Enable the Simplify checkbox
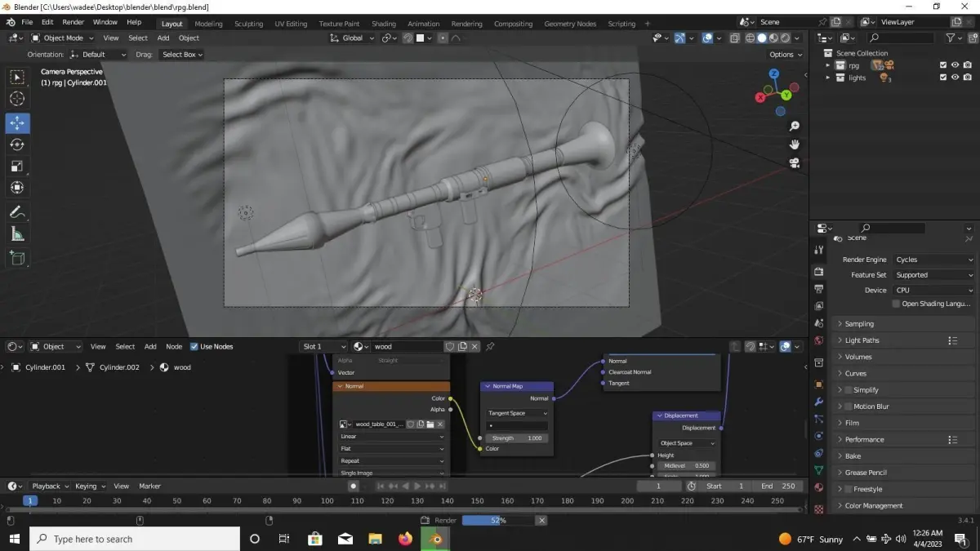This screenshot has width=980, height=551. [x=848, y=390]
